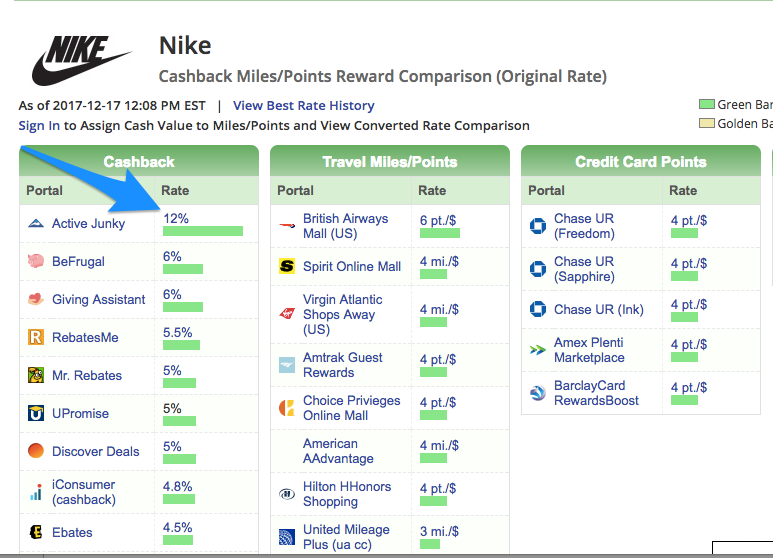773x558 pixels.
Task: Click the British Airways Mall icon
Action: pyautogui.click(x=287, y=225)
